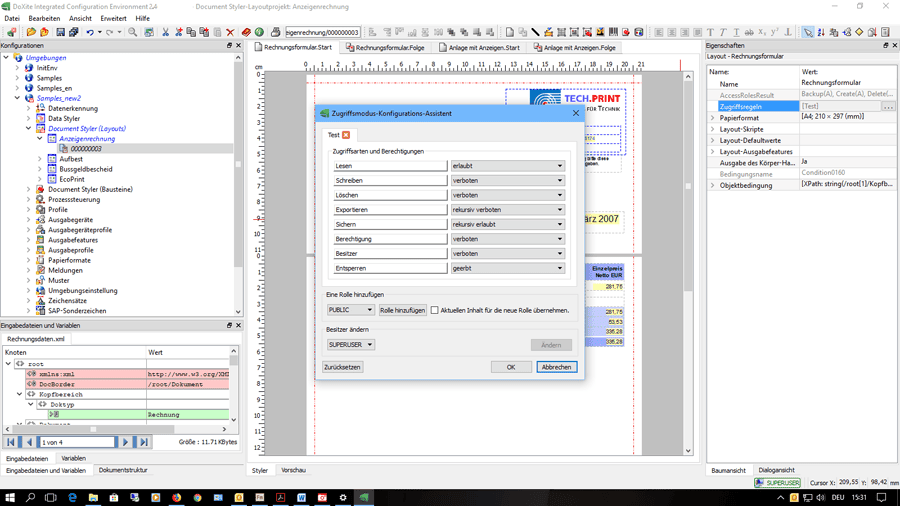The image size is (900, 506).
Task: Click the ellipsis button next to Zugriffsregeln
Action: pyautogui.click(x=889, y=106)
